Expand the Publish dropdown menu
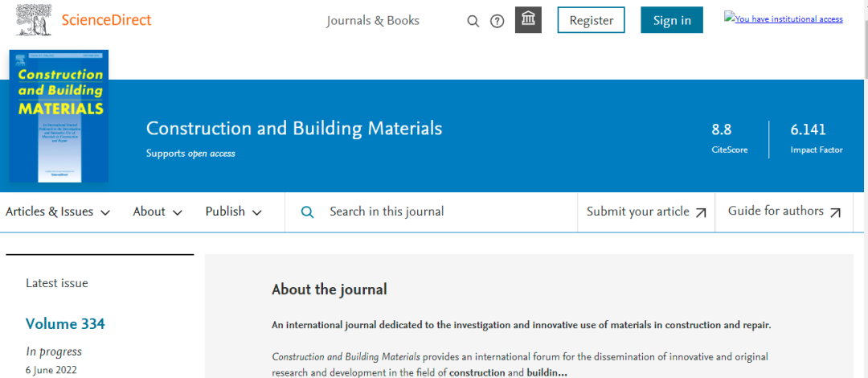 coord(233,212)
